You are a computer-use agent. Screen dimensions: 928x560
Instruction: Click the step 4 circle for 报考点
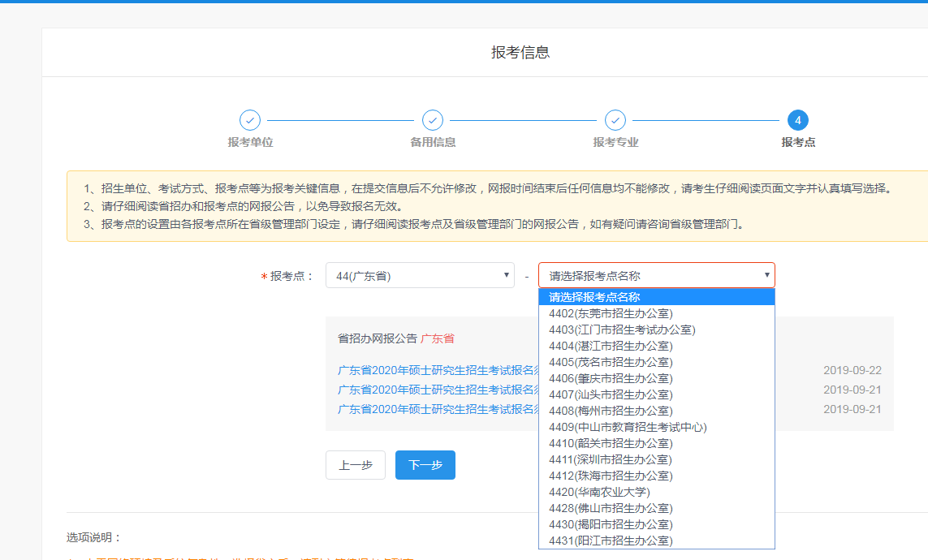(797, 119)
